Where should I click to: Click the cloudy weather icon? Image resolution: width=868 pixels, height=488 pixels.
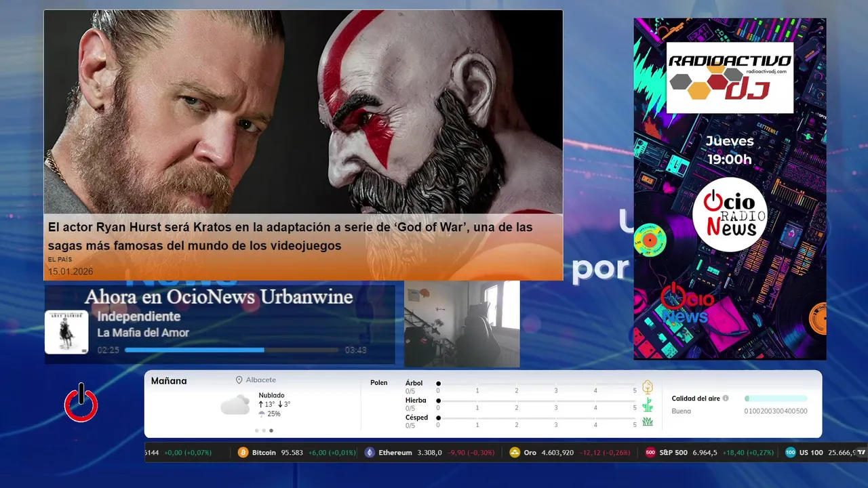(235, 405)
